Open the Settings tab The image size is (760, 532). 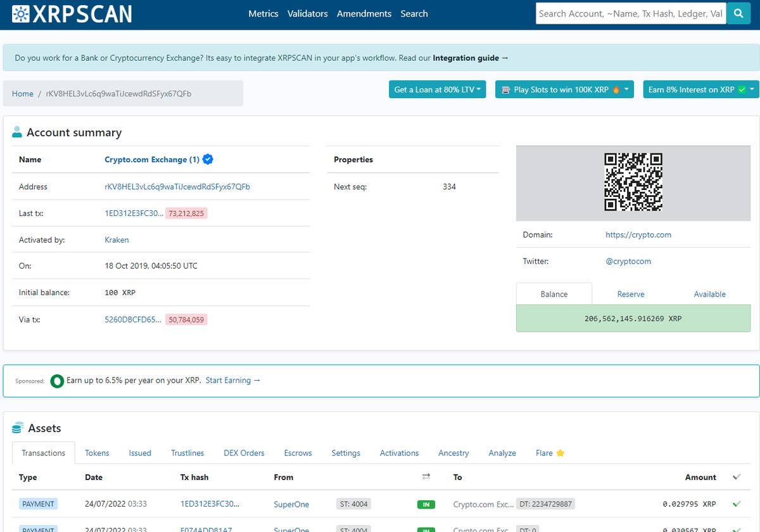pos(346,453)
